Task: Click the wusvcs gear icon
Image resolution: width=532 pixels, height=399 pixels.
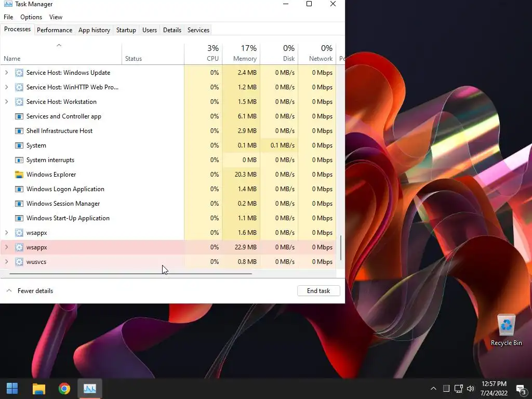Action: click(19, 262)
